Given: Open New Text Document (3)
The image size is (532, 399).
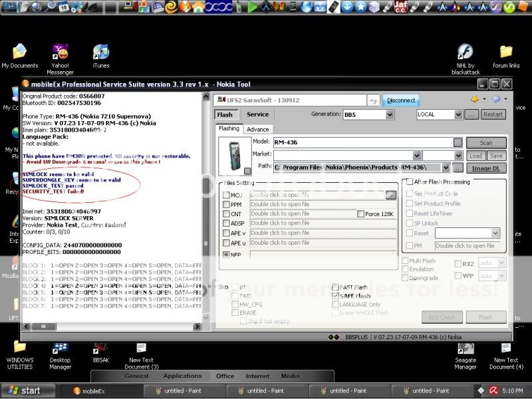Looking at the screenshot, I should click(x=141, y=356).
